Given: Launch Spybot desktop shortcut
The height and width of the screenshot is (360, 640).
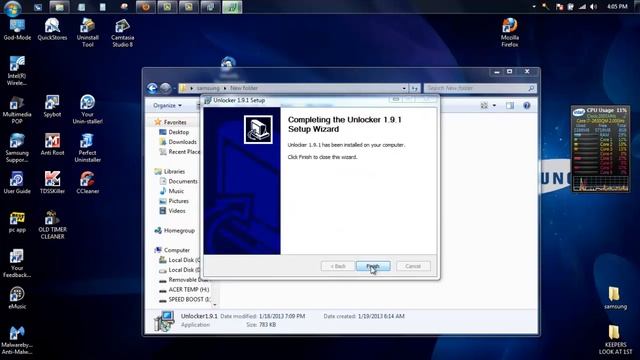Looking at the screenshot, I should pyautogui.click(x=52, y=106).
